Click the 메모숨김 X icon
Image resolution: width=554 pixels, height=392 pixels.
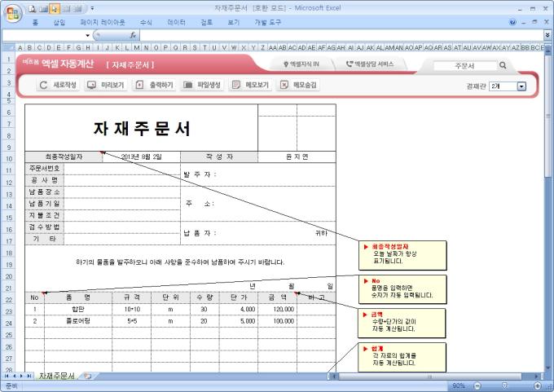coord(284,85)
